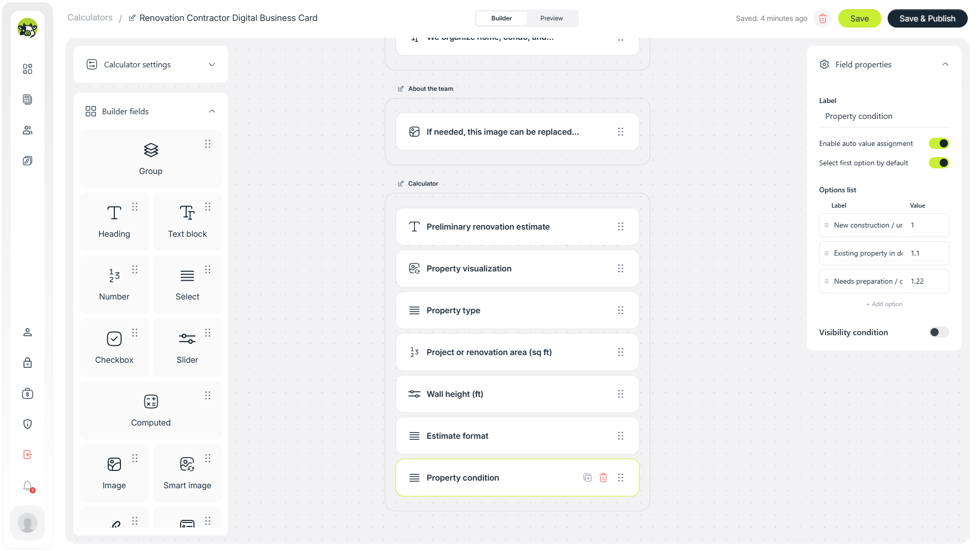Open the calculators icon in sidebar
980x551 pixels.
coord(28,99)
